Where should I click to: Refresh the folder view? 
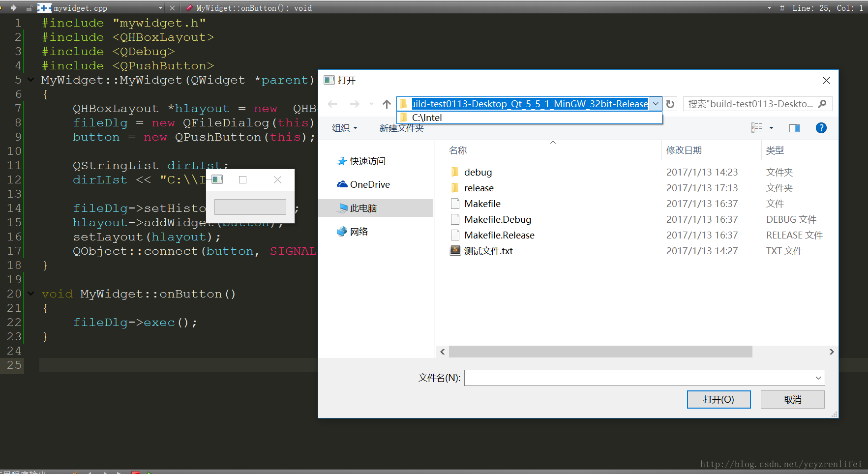tap(670, 104)
